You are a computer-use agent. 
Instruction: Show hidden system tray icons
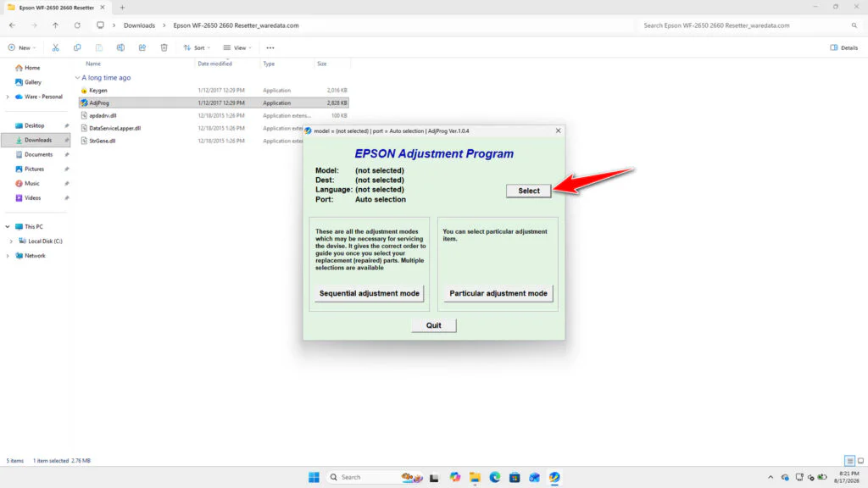point(770,477)
